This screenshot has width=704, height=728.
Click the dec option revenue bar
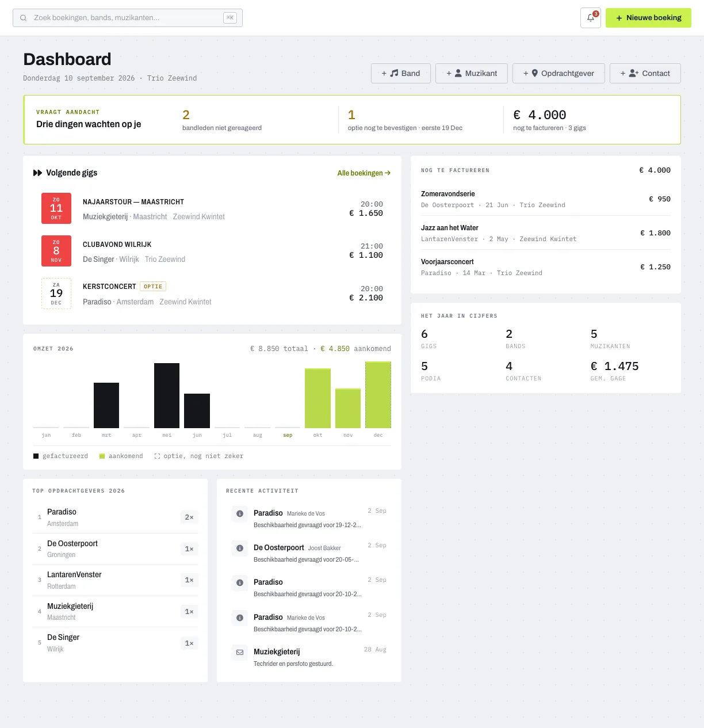pos(378,395)
